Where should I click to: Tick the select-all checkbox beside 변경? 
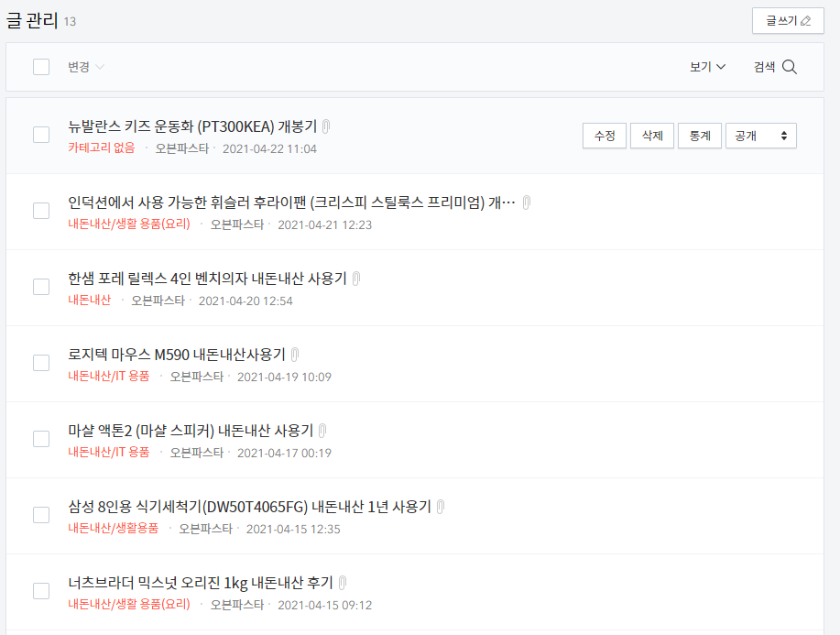pyautogui.click(x=41, y=67)
